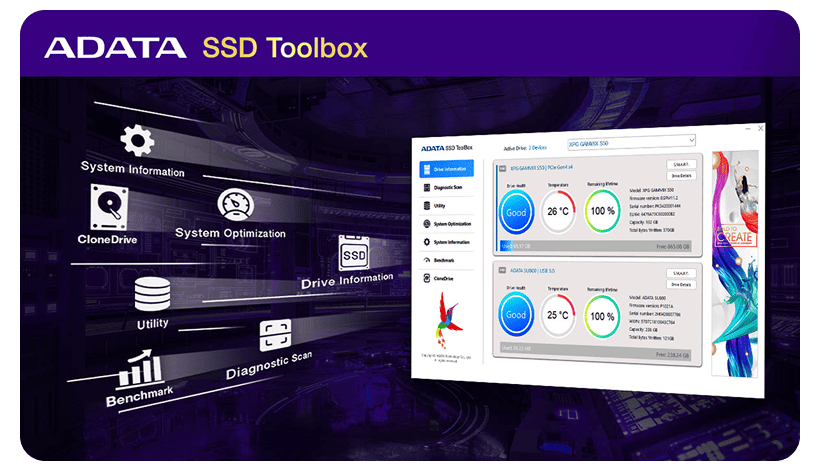This screenshot has width=820, height=471.
Task: Click the '2 Devices' active drive link
Action: point(538,148)
